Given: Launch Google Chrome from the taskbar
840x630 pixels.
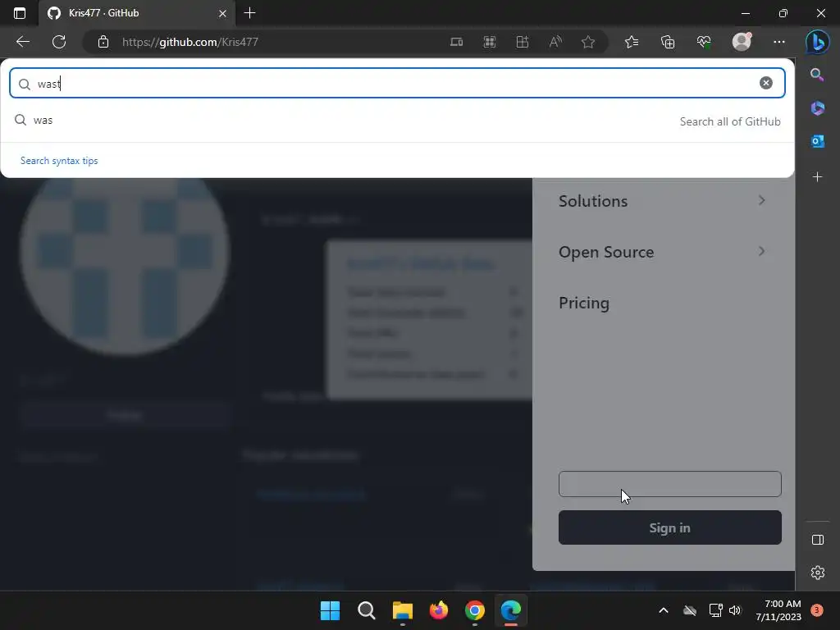Looking at the screenshot, I should pyautogui.click(x=475, y=610).
